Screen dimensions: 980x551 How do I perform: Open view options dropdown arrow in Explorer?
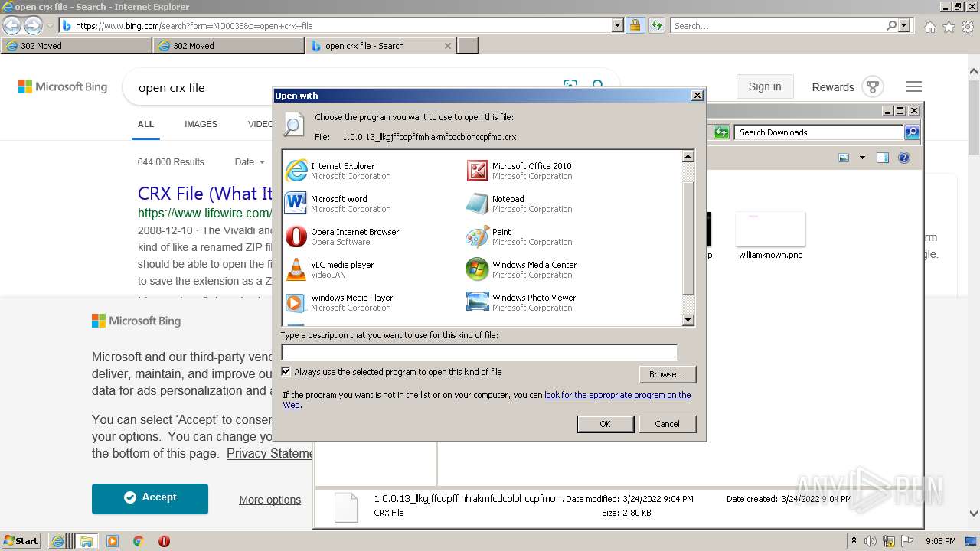pos(862,158)
